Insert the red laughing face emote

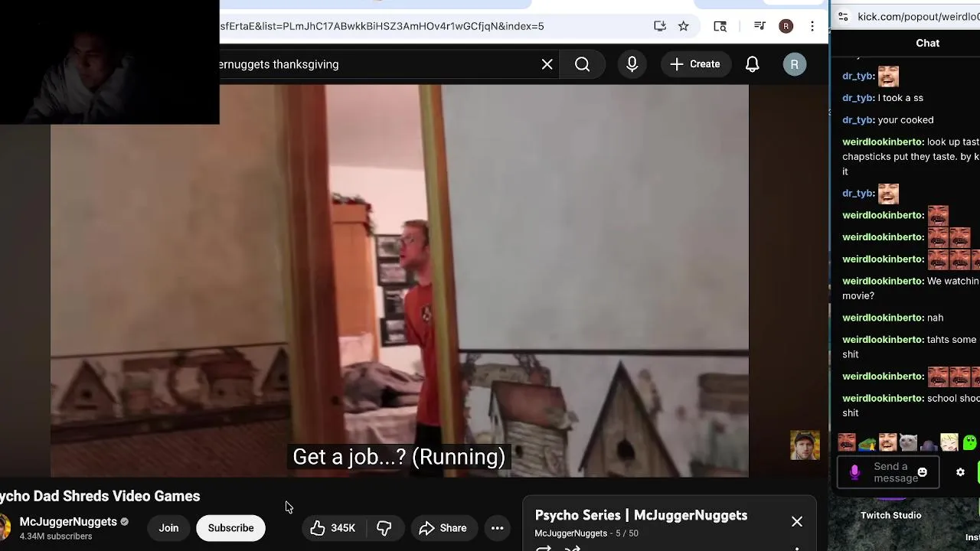pyautogui.click(x=847, y=442)
